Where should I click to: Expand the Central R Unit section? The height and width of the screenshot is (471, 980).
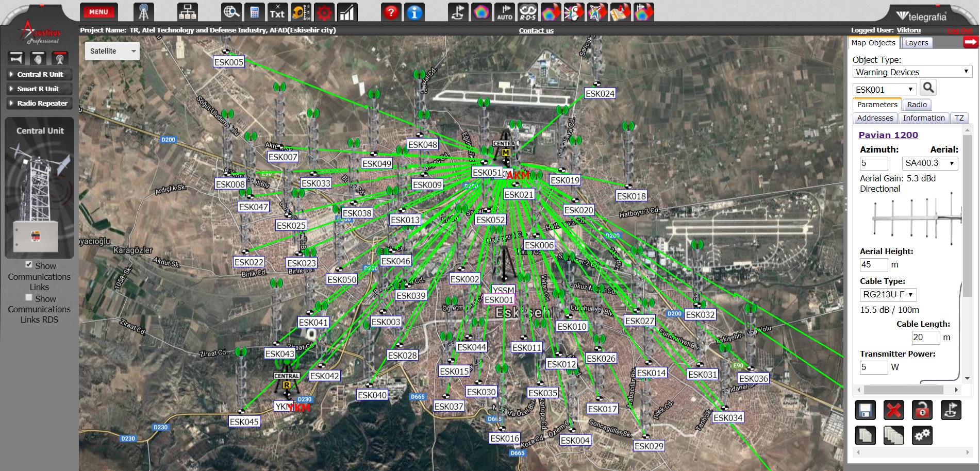pyautogui.click(x=39, y=74)
